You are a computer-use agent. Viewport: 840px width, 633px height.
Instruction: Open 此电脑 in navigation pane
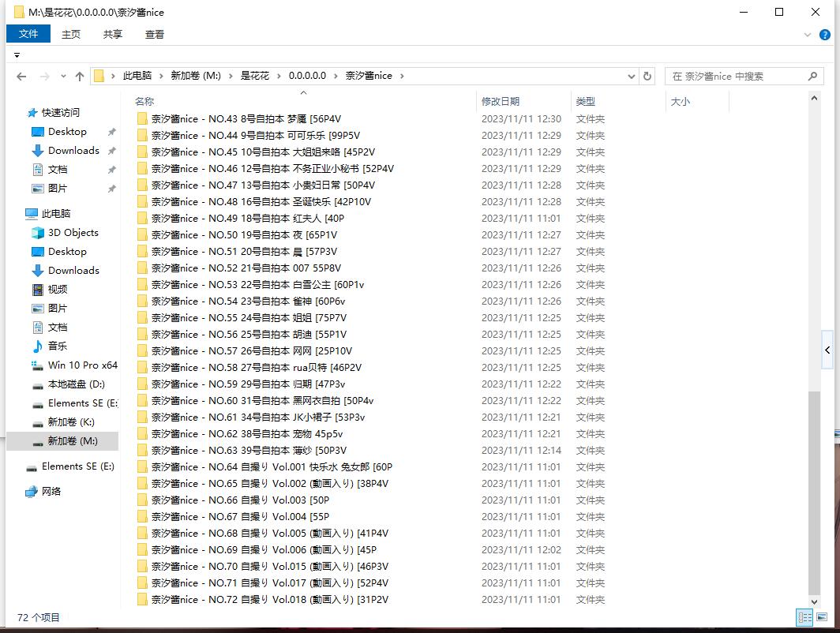pos(56,213)
